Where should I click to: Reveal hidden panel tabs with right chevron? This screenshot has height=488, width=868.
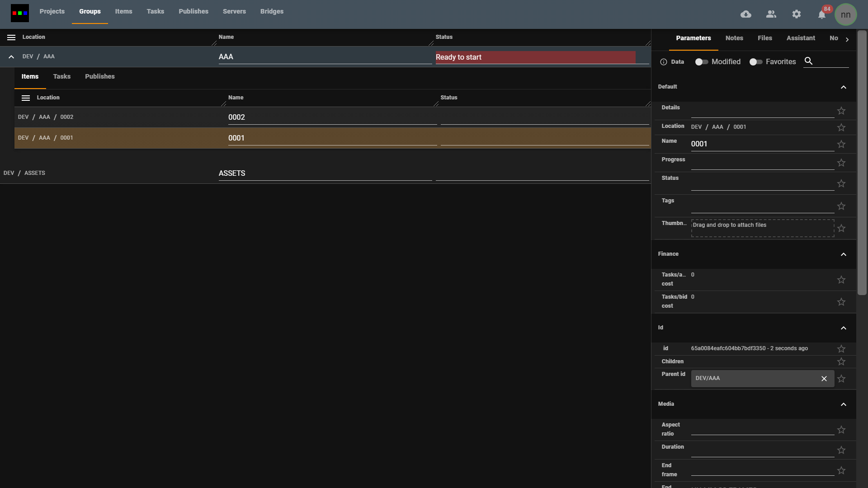point(848,39)
